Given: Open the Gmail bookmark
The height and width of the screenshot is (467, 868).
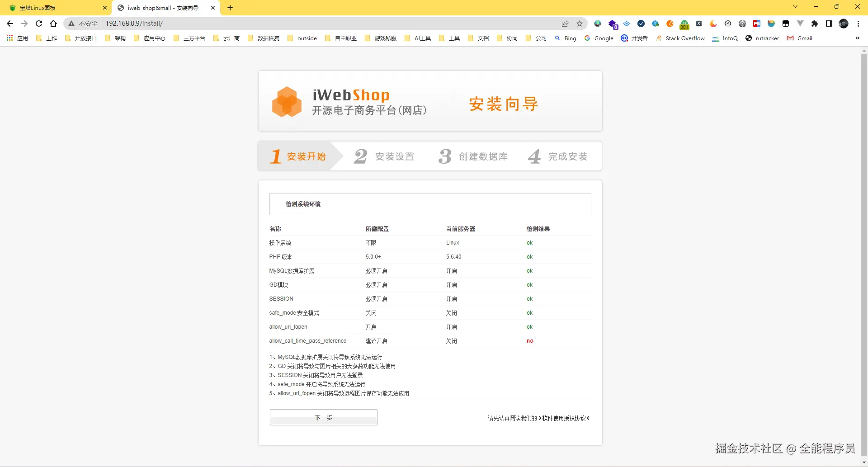Looking at the screenshot, I should 800,38.
